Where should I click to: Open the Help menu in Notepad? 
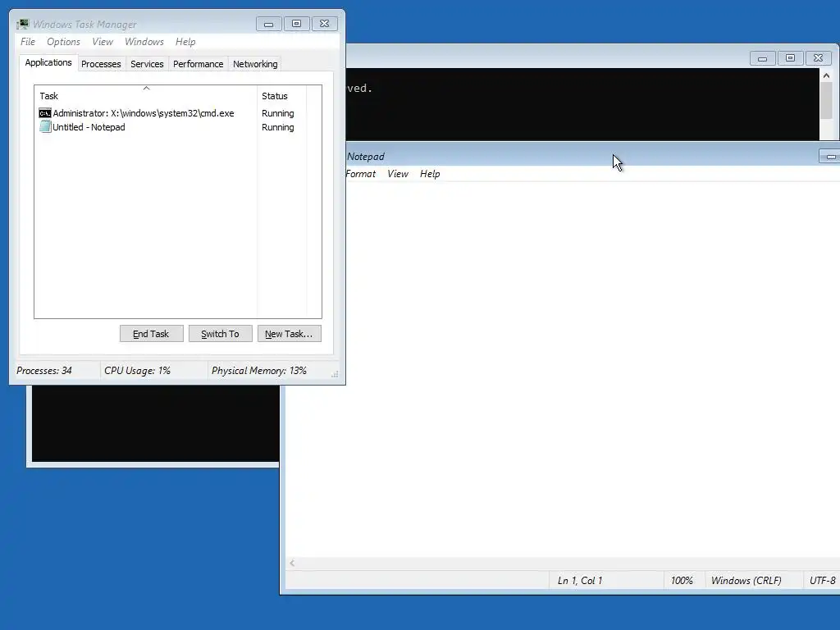[x=430, y=174]
